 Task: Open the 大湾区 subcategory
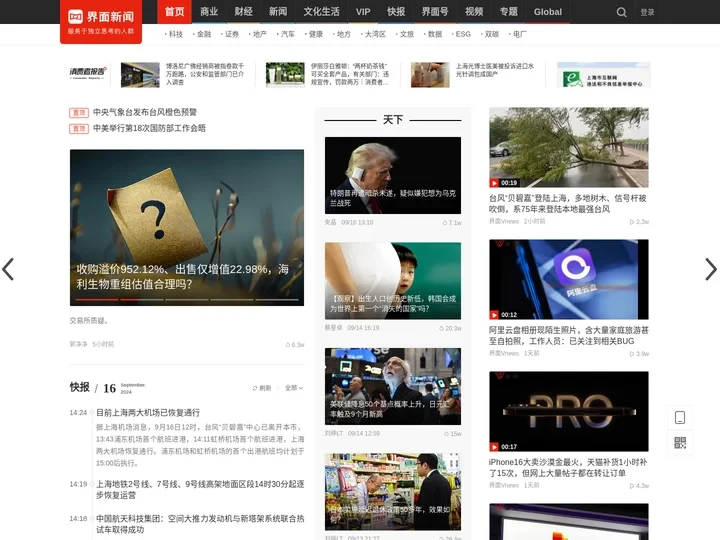374,34
